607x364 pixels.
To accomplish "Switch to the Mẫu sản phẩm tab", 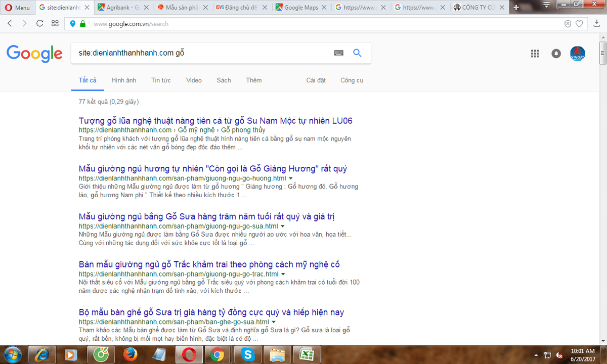I will click(x=183, y=8).
